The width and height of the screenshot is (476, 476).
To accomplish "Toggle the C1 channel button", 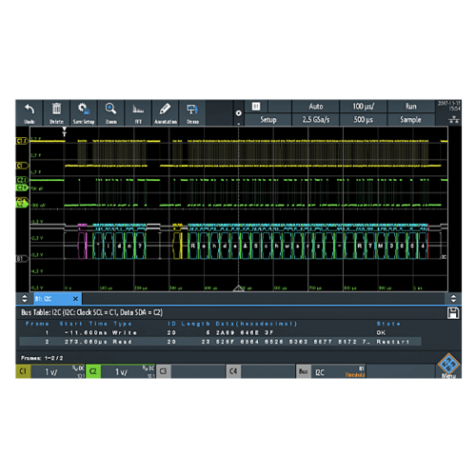I will [x=23, y=371].
